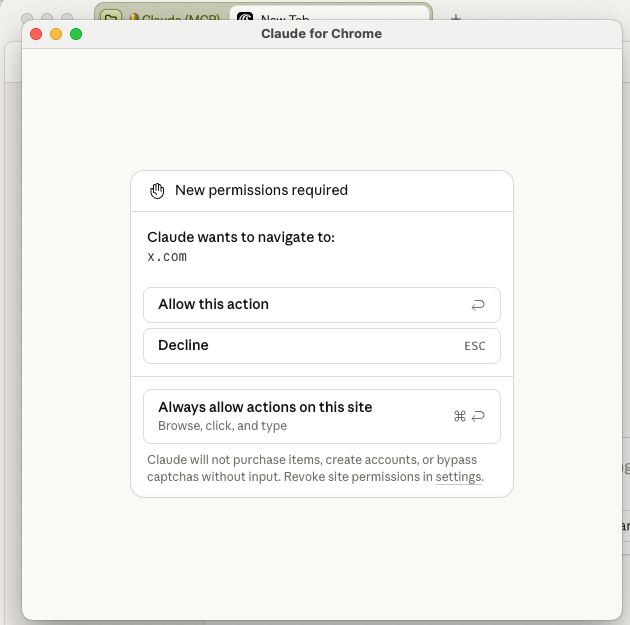Click the command-return shortcut icon

tap(469, 416)
